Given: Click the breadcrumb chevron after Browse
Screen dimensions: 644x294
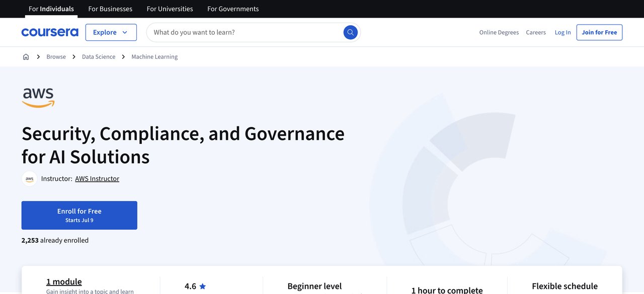Looking at the screenshot, I should coord(73,56).
